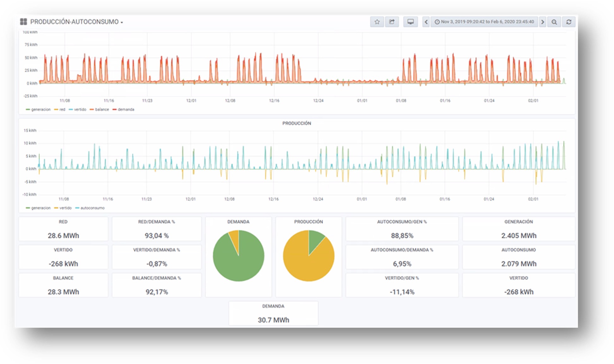Refresh the dashboard data

[x=569, y=22]
